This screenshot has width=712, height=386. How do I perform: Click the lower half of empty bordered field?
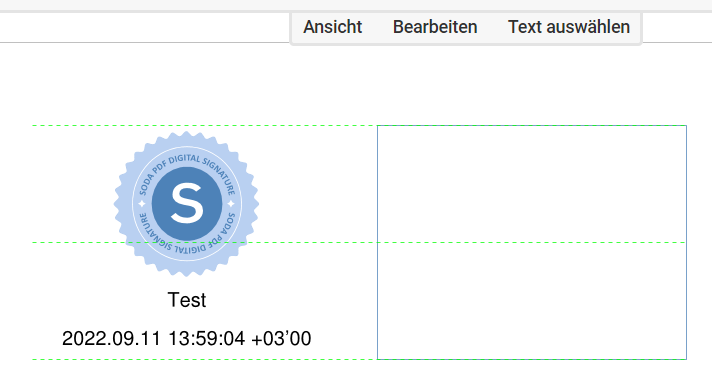pyautogui.click(x=532, y=301)
